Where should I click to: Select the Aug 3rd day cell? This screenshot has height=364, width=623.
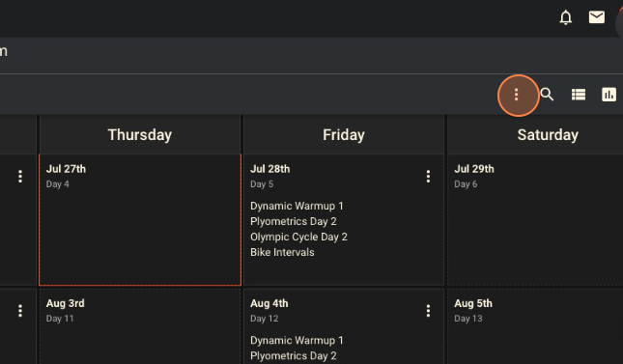click(x=140, y=326)
